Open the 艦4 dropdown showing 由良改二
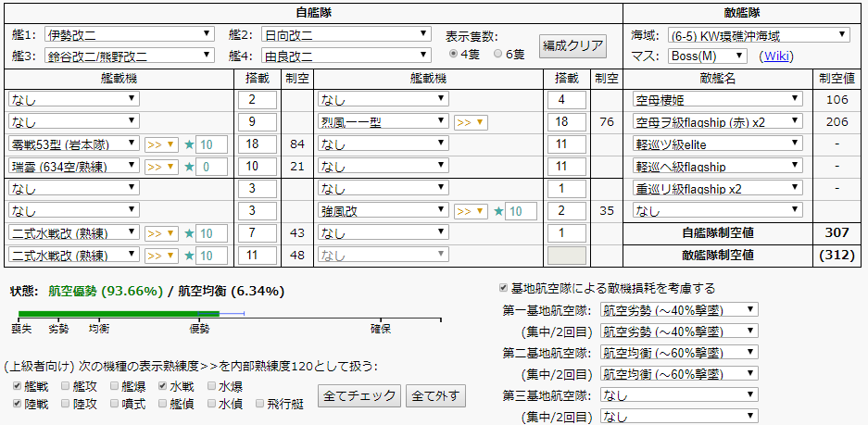Image resolution: width=868 pixels, height=425 pixels. click(x=346, y=55)
